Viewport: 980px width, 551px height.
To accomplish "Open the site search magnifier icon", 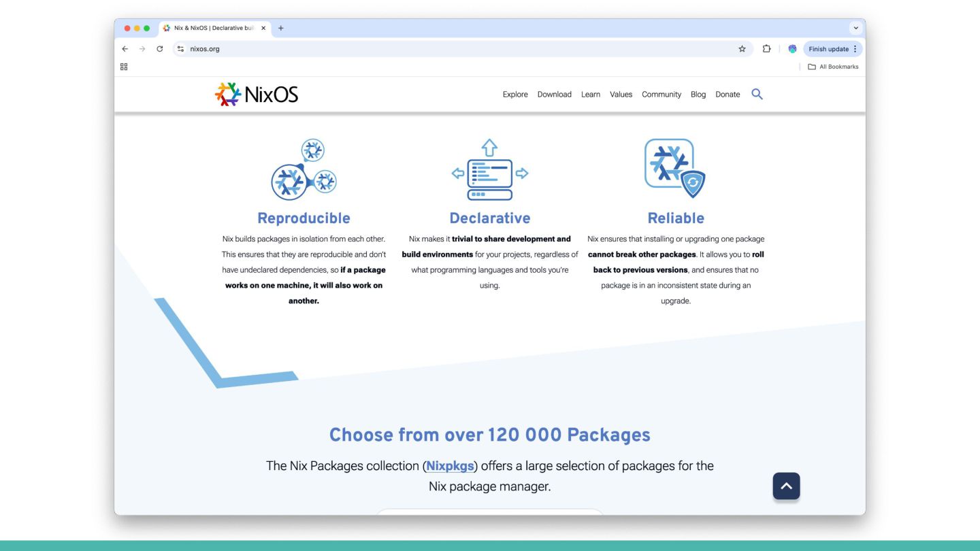I will tap(757, 95).
